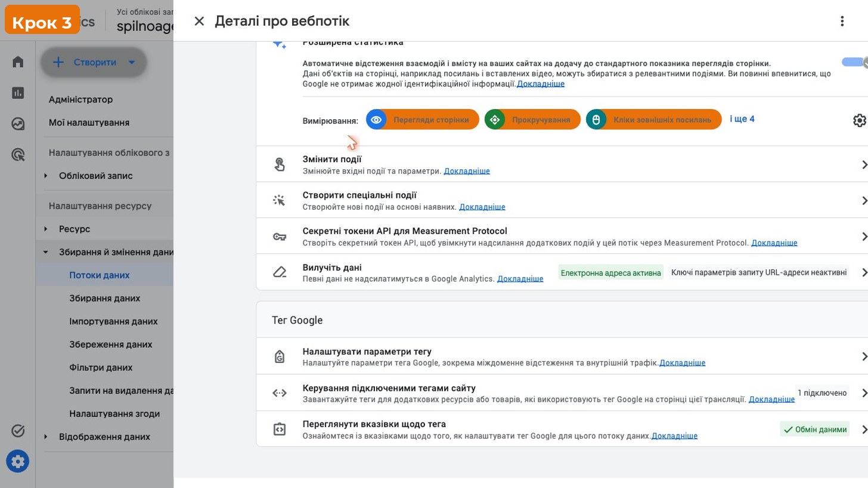
Task: Open Докладніше link in Вилучіть дані
Action: [x=520, y=278]
